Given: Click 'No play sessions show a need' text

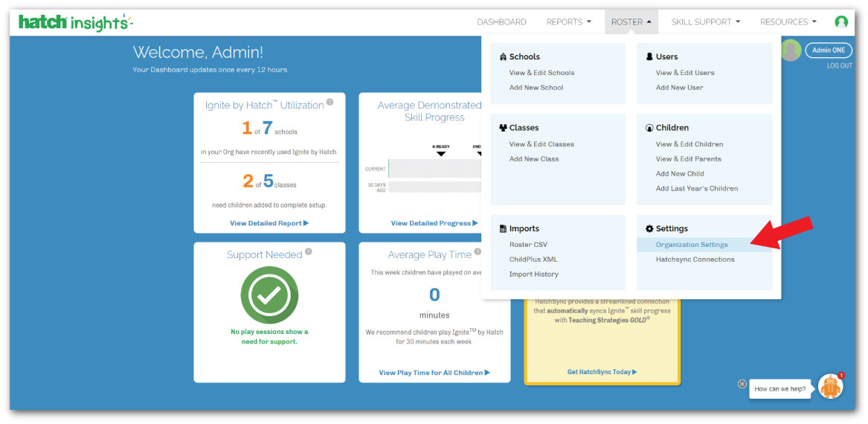Looking at the screenshot, I should coord(269,336).
